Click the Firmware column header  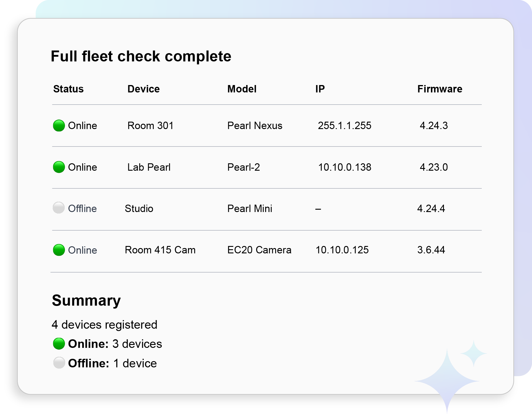coord(440,89)
